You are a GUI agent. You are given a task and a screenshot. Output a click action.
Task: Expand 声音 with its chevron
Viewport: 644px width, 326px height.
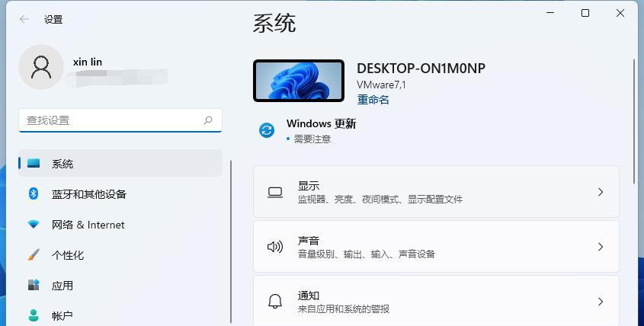coord(601,247)
